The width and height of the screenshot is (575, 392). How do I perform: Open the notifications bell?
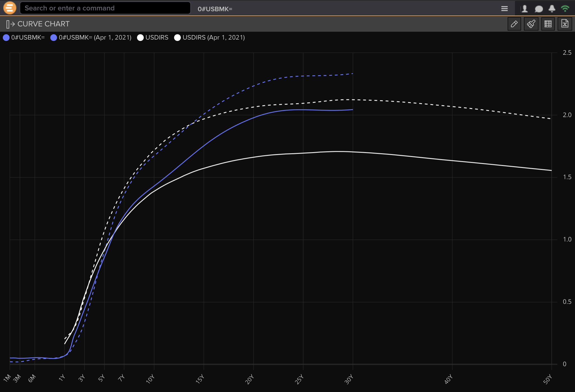[552, 9]
